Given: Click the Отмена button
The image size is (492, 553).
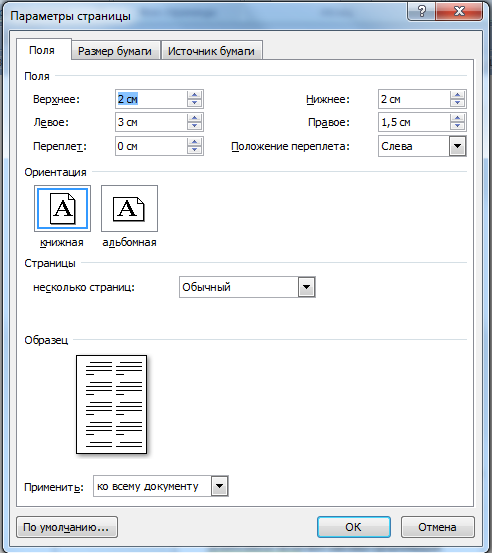Looking at the screenshot, I should pyautogui.click(x=437, y=527).
